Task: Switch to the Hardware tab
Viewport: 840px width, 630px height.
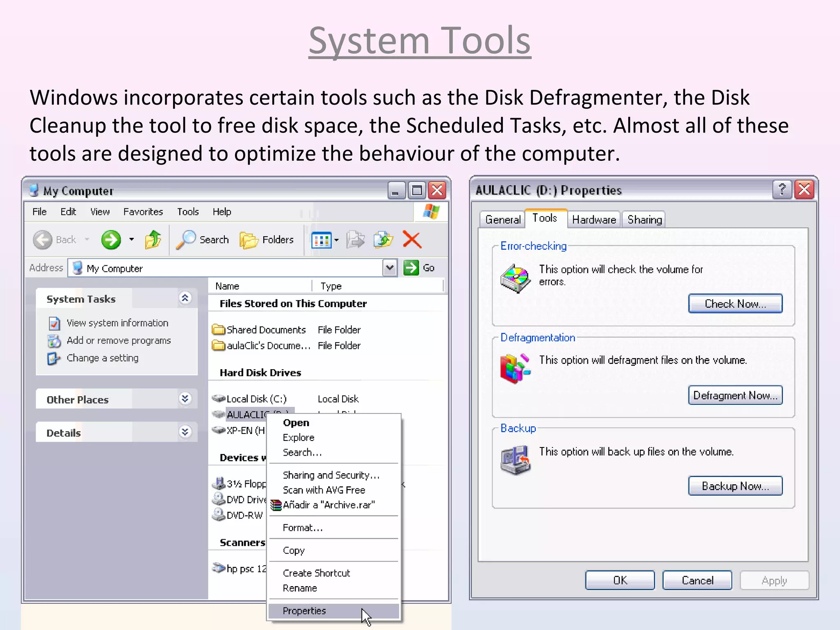Action: [594, 220]
